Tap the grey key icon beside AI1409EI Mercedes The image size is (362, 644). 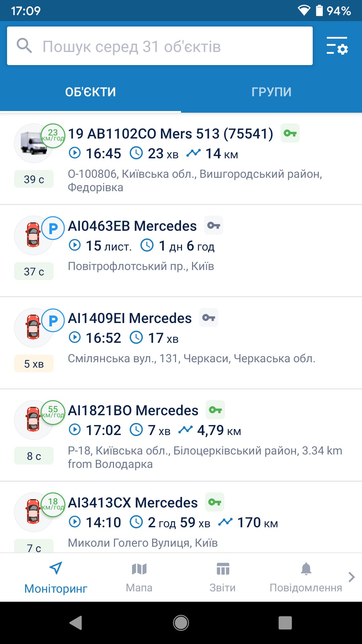click(x=208, y=318)
